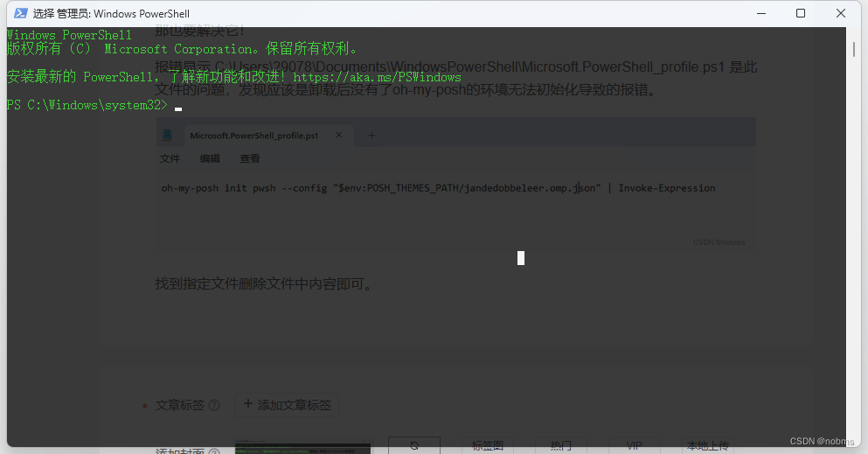Click the 添加文章标签 button

click(287, 405)
